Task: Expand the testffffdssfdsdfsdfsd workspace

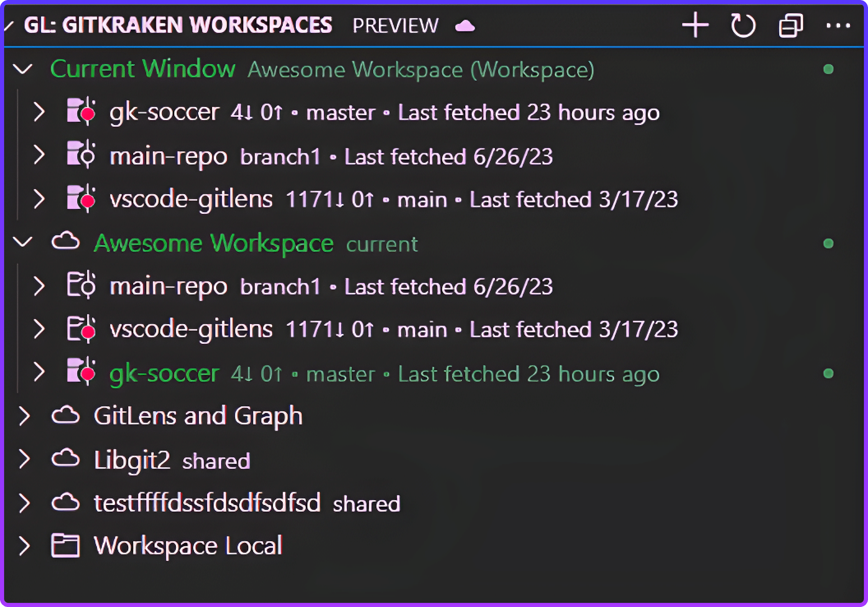Action: [25, 503]
